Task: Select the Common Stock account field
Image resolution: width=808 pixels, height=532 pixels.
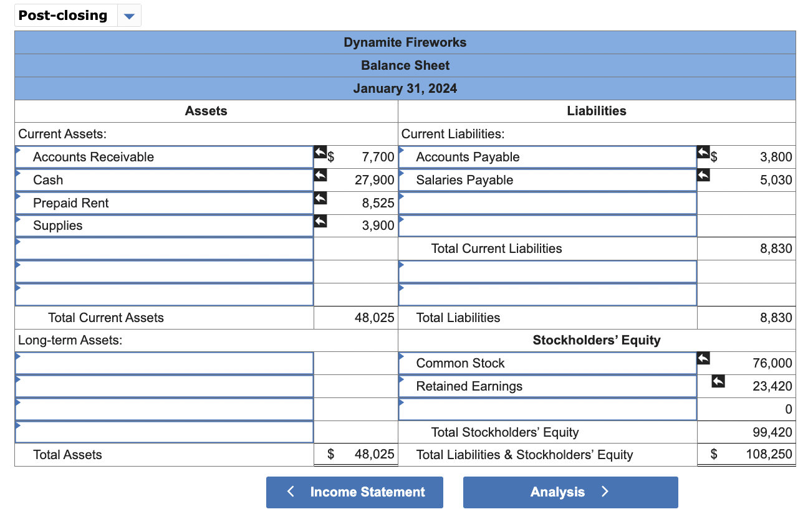Action: pyautogui.click(x=547, y=363)
